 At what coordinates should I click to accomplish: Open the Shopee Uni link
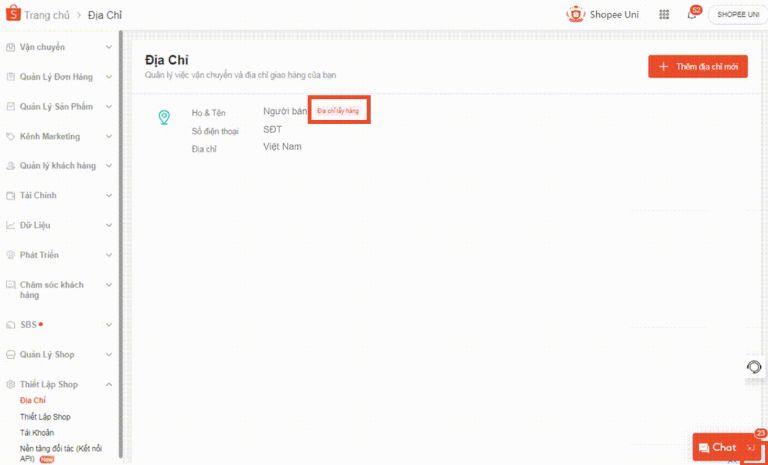coord(614,15)
